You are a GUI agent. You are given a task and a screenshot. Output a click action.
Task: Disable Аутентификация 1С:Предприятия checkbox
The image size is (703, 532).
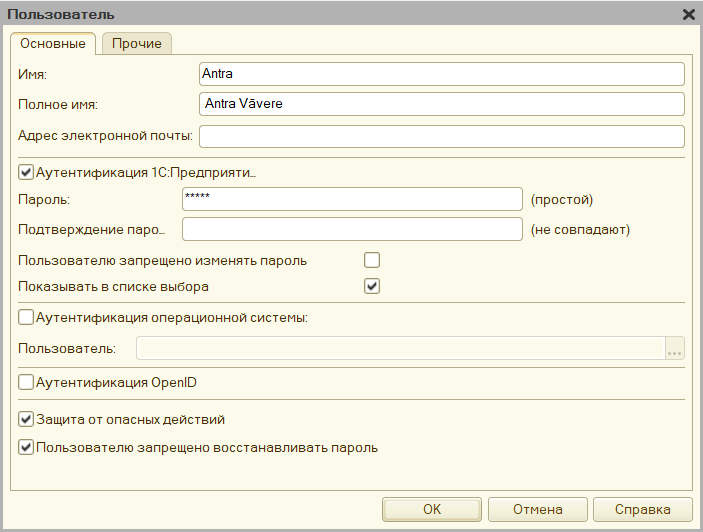click(26, 171)
